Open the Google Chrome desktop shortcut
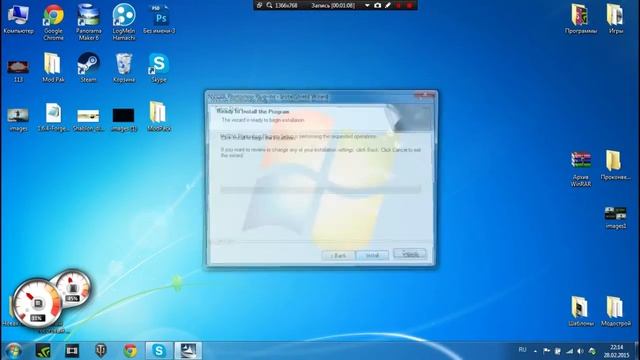The height and width of the screenshot is (360, 640). tap(53, 22)
